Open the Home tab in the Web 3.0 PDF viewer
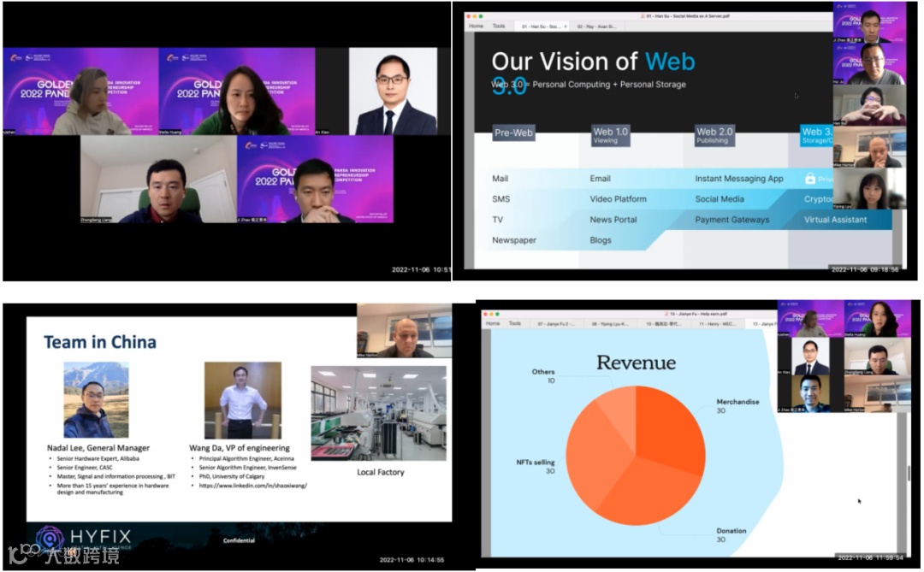Image resolution: width=924 pixels, height=572 pixels. [477, 26]
